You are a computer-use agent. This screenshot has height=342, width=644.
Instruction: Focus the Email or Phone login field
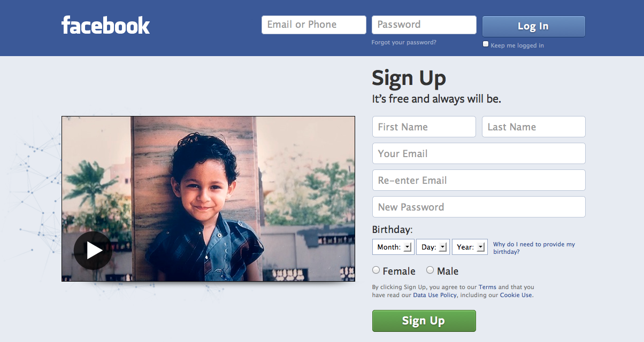(x=314, y=25)
